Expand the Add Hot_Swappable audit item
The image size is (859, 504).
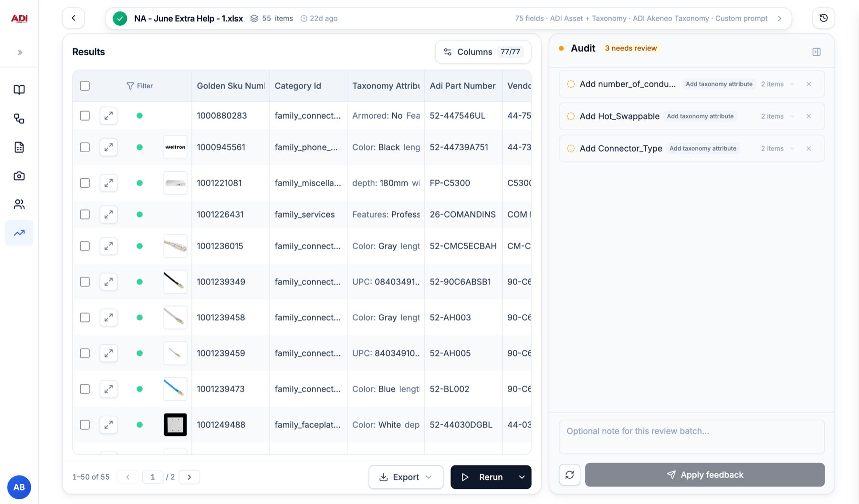click(x=792, y=116)
